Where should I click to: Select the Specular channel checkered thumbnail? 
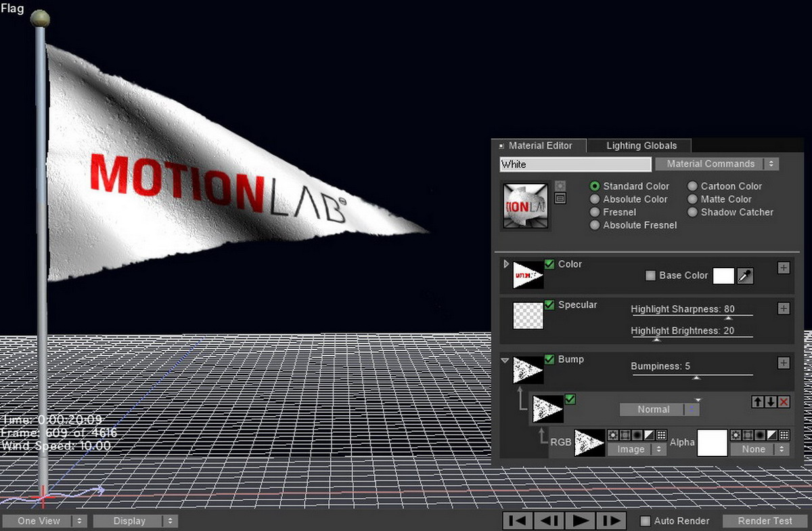pos(528,315)
